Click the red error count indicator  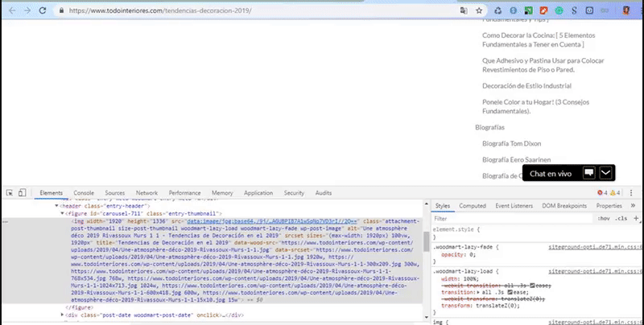[x=602, y=193]
